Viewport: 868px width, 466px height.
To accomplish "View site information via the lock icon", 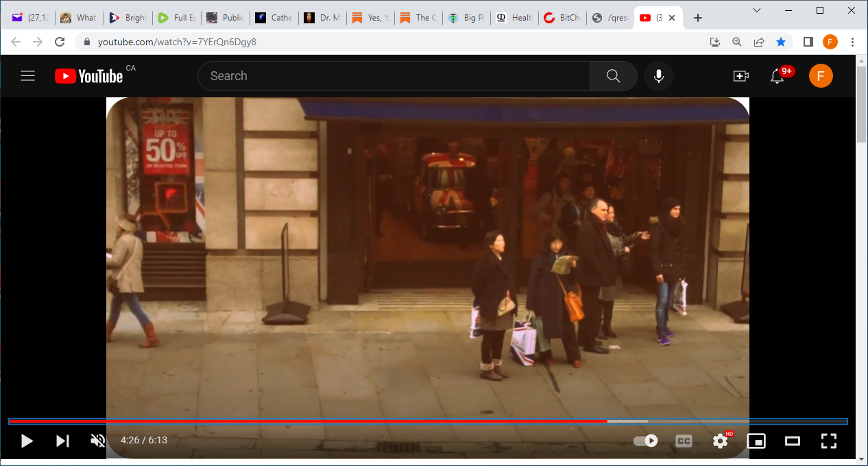I will [86, 42].
